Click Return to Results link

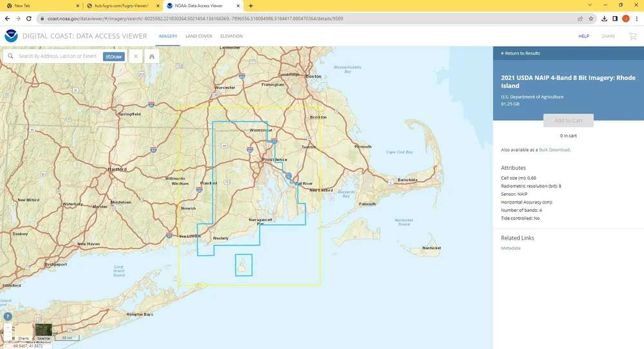(520, 53)
